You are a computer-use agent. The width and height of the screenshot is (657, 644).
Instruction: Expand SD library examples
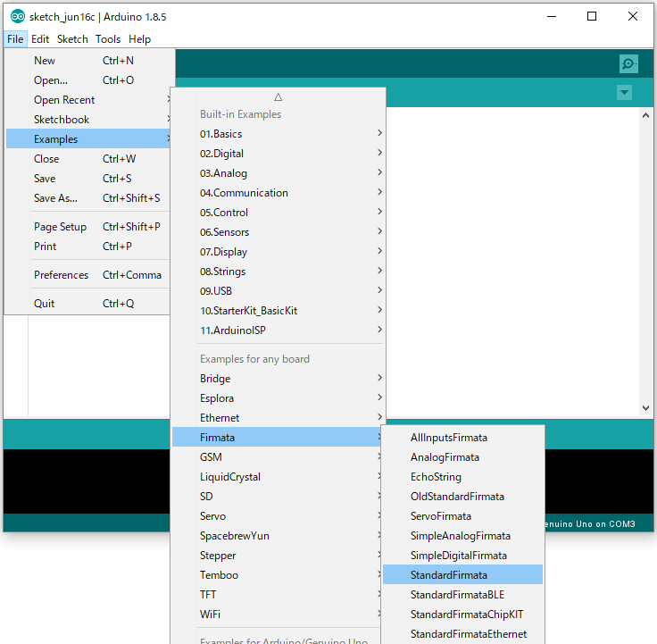[x=277, y=497]
